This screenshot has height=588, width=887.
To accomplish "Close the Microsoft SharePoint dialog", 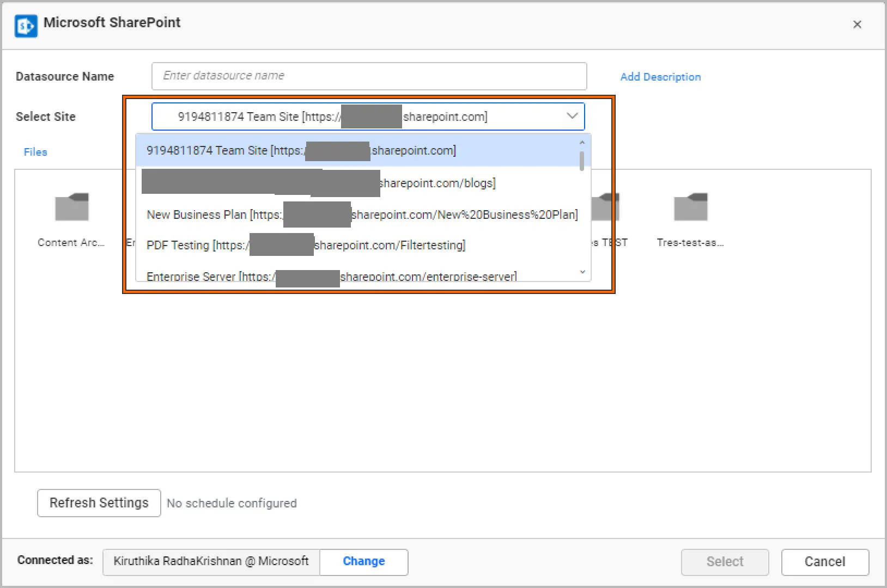I will 857,24.
